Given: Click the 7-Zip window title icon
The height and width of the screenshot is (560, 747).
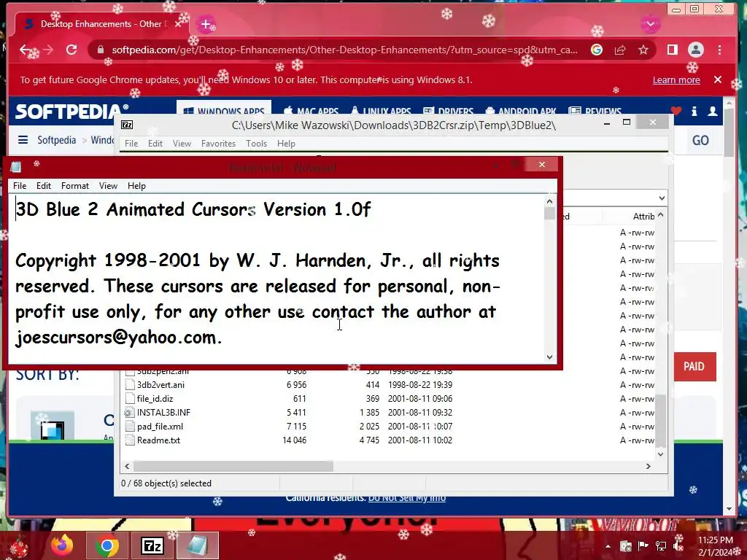Looking at the screenshot, I should [x=127, y=125].
